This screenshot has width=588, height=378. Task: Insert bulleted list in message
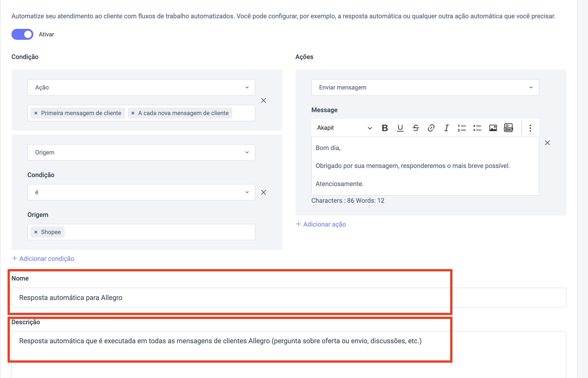coord(477,128)
